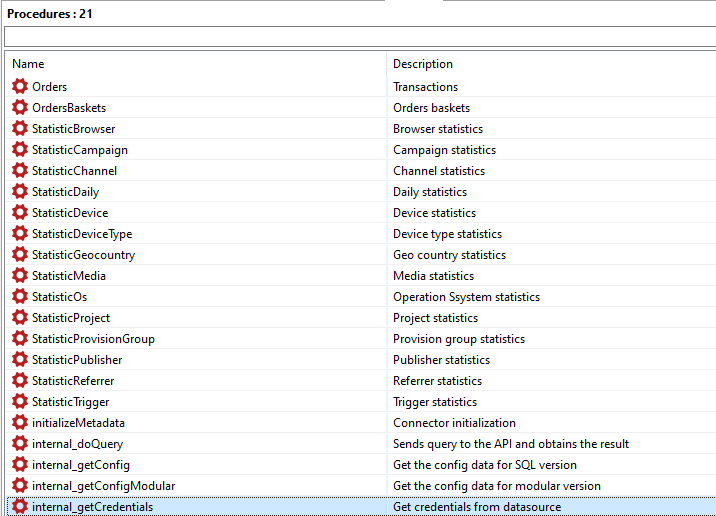Click the StatisticGeocountry procedure gear icon
The image size is (716, 516).
click(20, 255)
